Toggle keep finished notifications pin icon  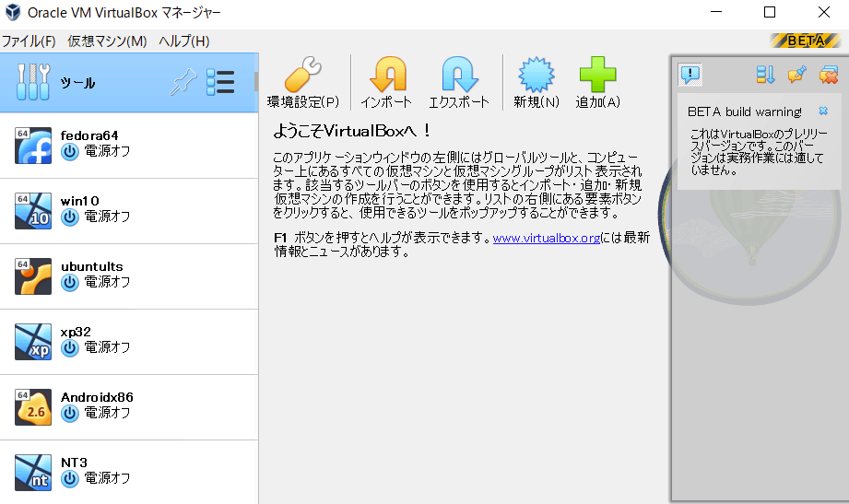(797, 75)
